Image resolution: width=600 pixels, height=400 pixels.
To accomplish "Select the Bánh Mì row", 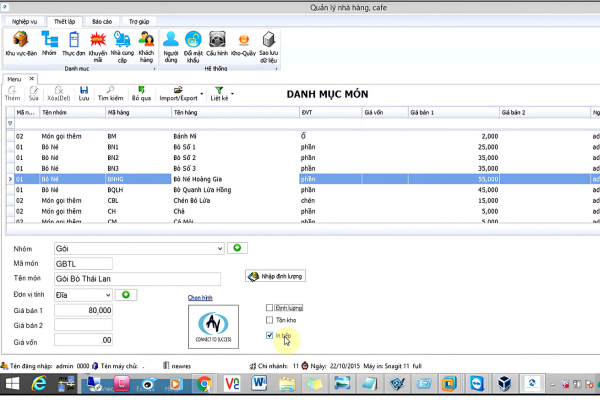I will 302,136.
